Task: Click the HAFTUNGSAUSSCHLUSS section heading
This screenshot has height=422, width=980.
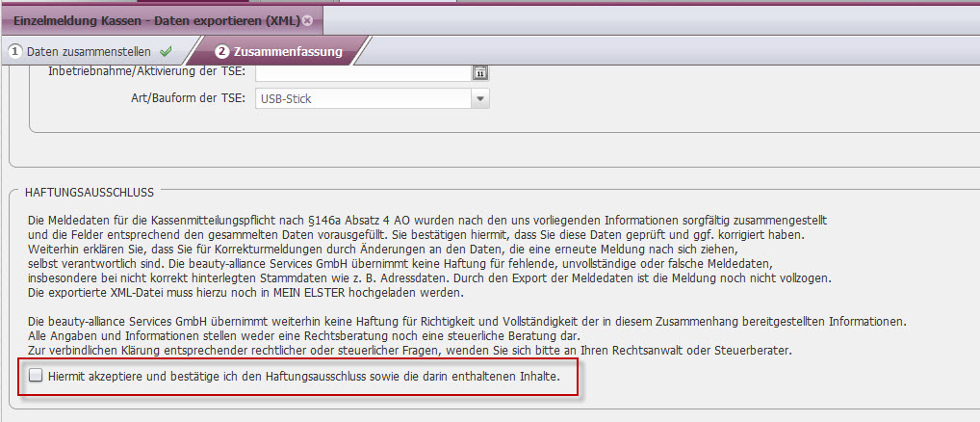Action: (90, 193)
